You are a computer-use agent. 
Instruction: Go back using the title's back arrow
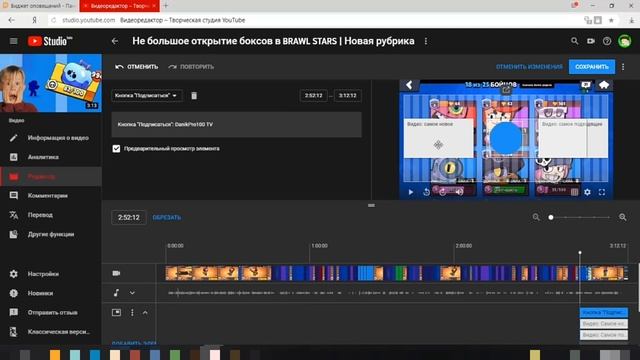pos(115,41)
